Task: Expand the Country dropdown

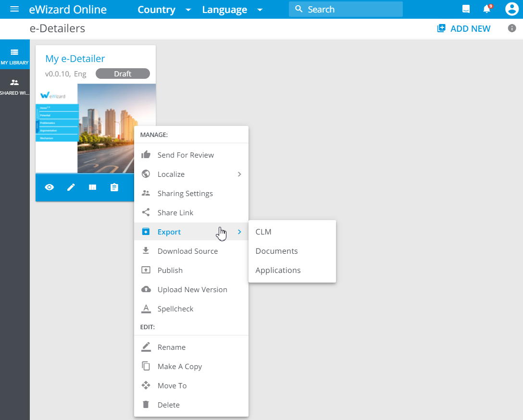Action: [x=164, y=10]
